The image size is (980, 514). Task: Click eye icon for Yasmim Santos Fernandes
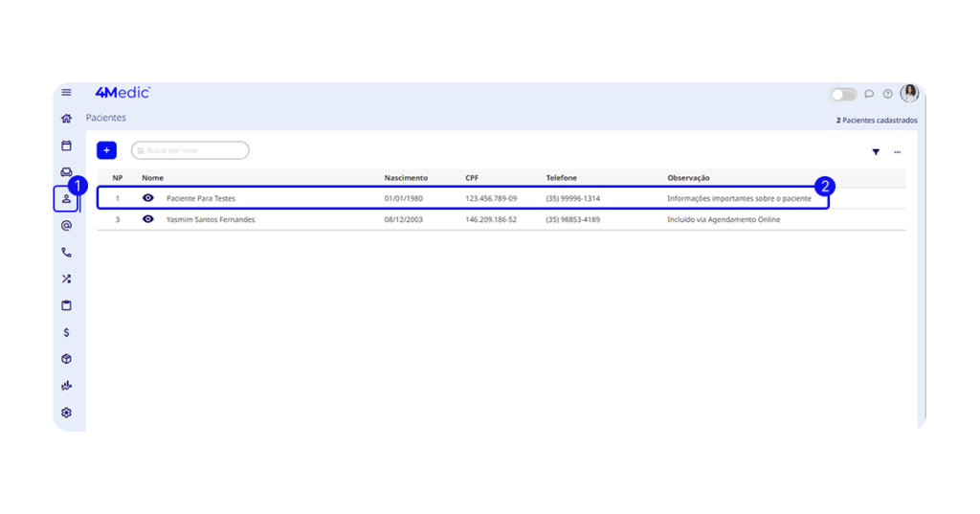(x=148, y=219)
